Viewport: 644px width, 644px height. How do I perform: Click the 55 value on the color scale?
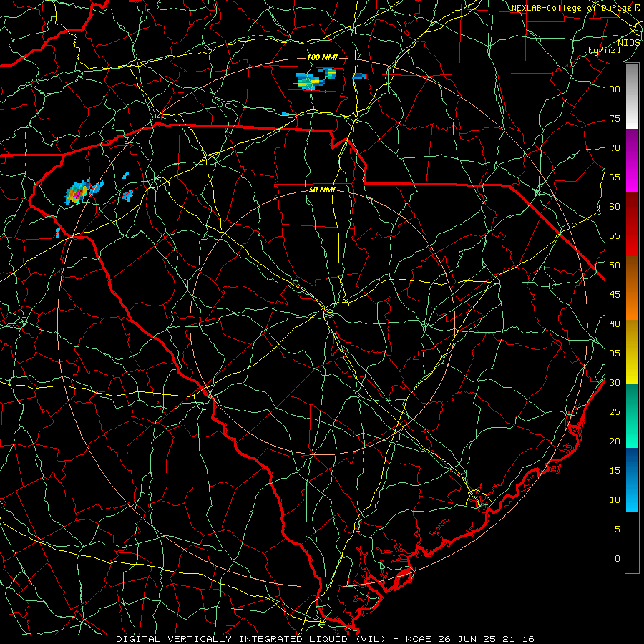615,235
